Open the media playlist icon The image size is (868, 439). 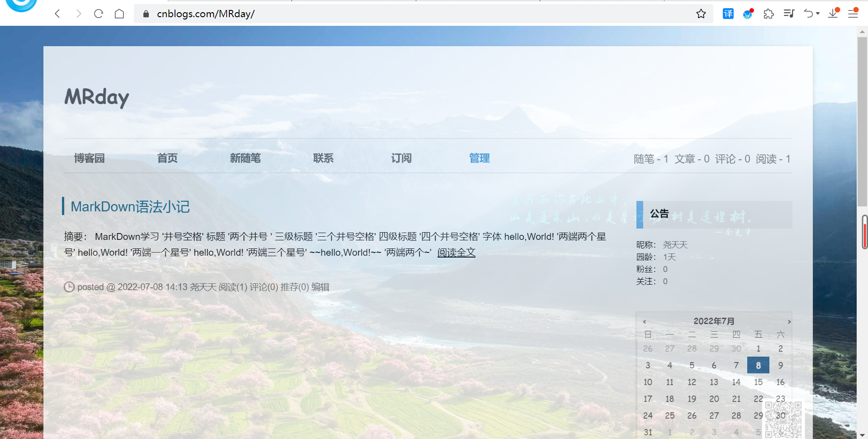pos(789,14)
